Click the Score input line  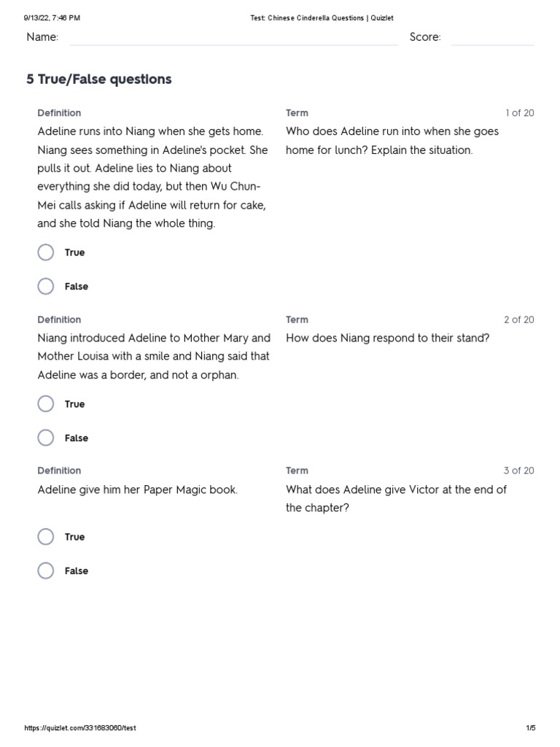click(492, 38)
